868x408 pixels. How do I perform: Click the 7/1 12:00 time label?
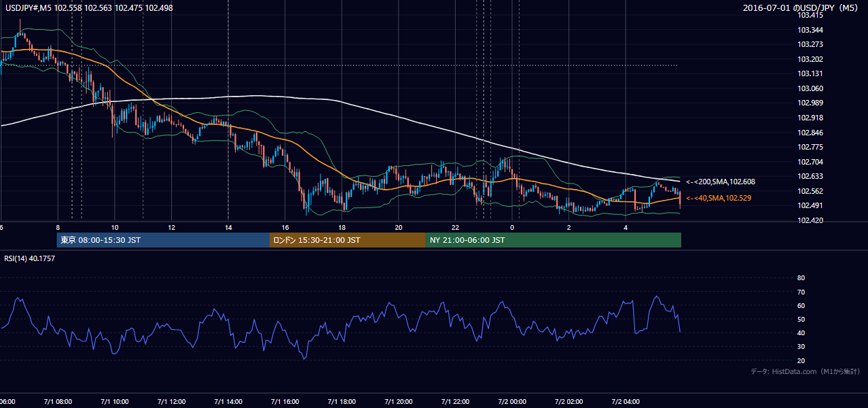171,402
